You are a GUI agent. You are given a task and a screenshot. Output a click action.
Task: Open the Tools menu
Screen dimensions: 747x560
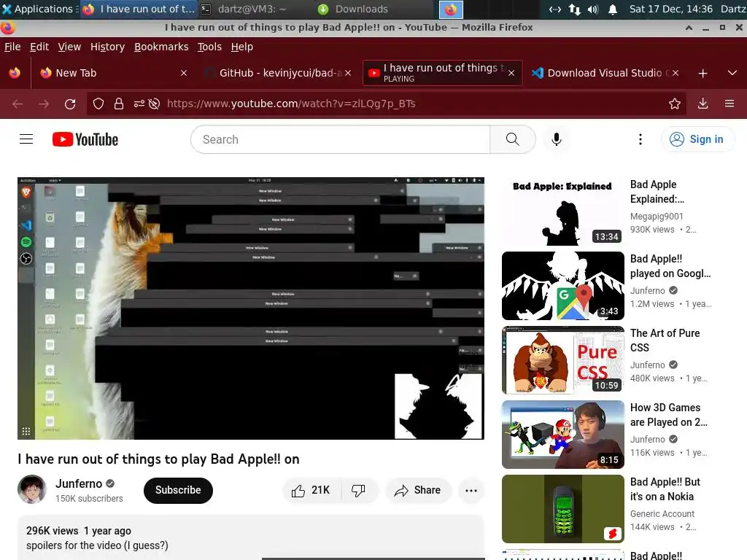pos(209,47)
